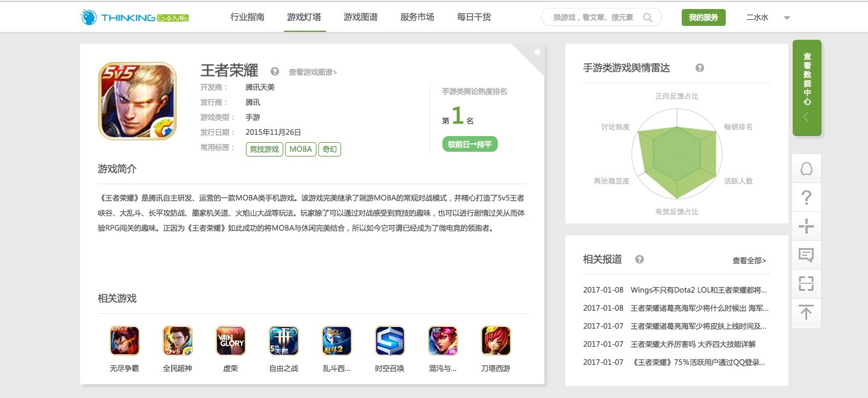
Task: Click the developer name 腾讯天美
Action: [x=260, y=87]
